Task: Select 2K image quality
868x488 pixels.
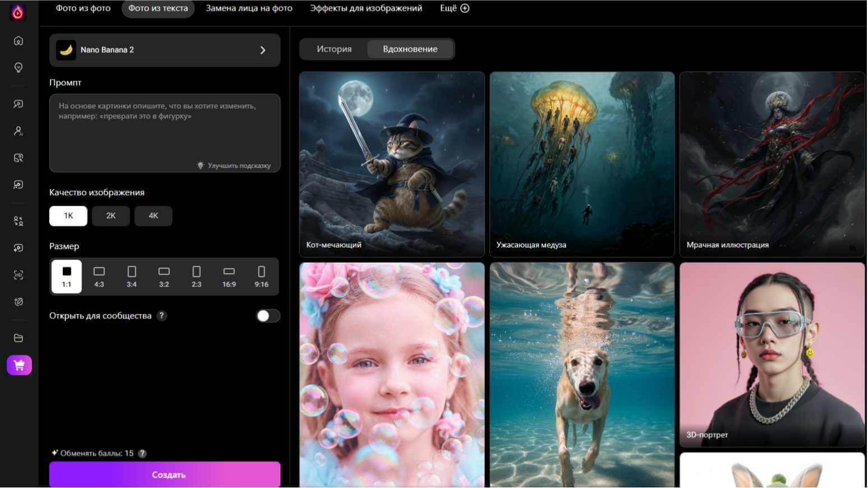Action: 111,216
